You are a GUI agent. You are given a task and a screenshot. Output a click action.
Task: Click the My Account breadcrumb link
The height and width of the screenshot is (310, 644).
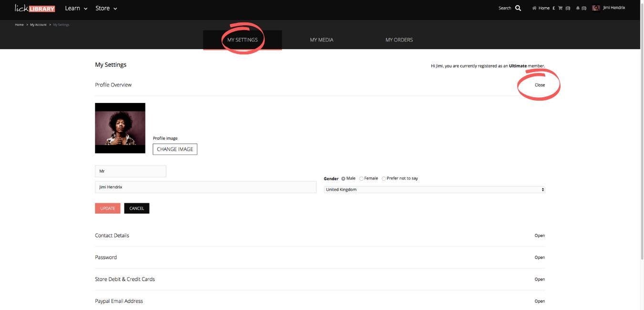click(x=38, y=25)
